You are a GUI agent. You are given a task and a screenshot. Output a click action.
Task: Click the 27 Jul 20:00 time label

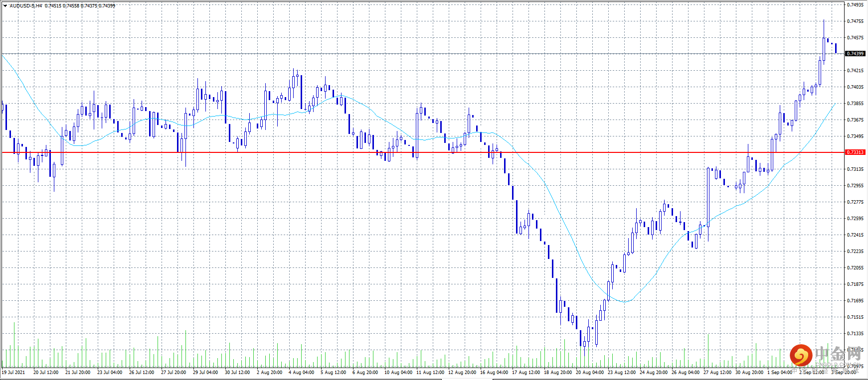click(174, 373)
